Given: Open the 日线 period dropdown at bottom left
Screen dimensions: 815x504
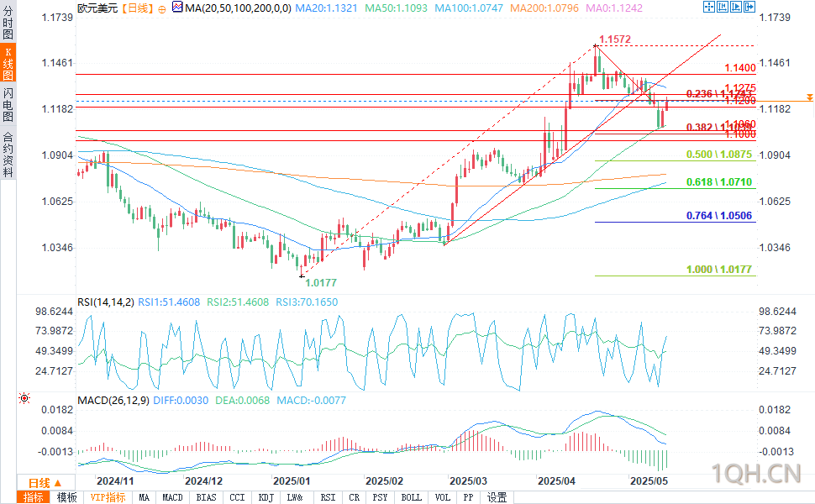Looking at the screenshot, I should click(x=45, y=483).
